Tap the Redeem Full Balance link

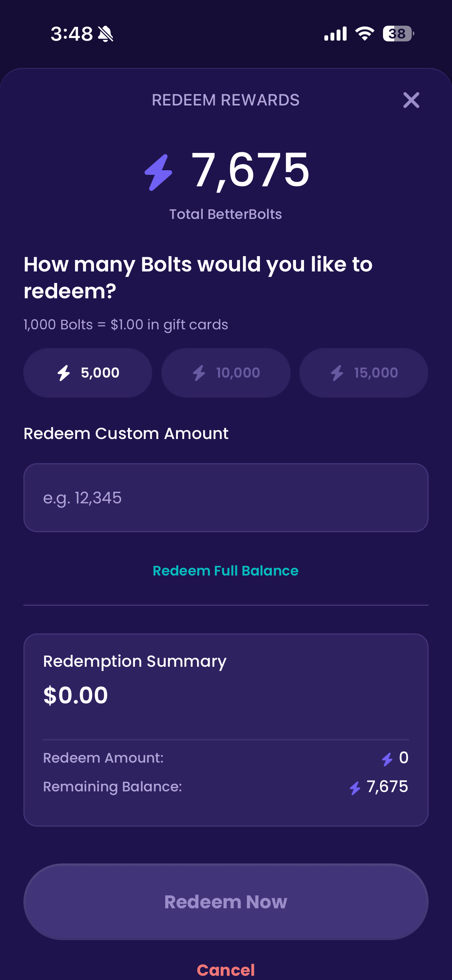tap(226, 571)
